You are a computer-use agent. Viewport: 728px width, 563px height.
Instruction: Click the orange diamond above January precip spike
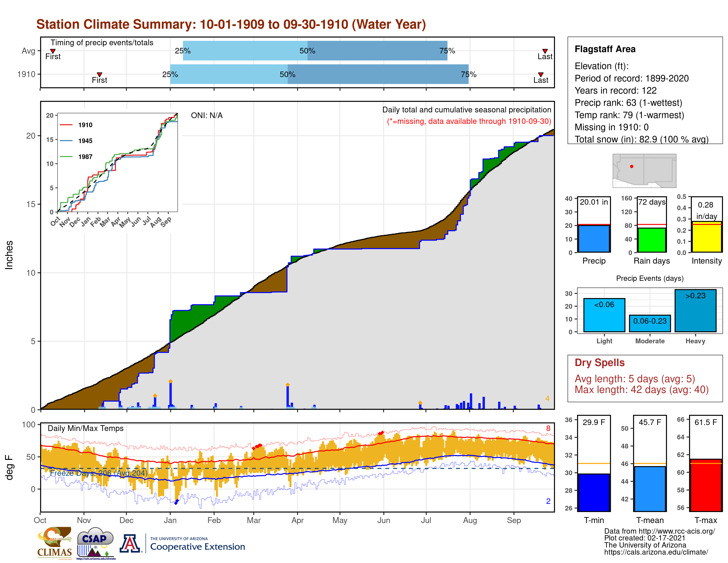click(170, 381)
